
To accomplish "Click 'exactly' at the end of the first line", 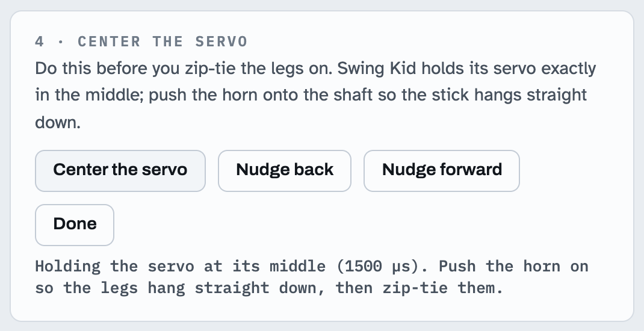I will coord(568,69).
